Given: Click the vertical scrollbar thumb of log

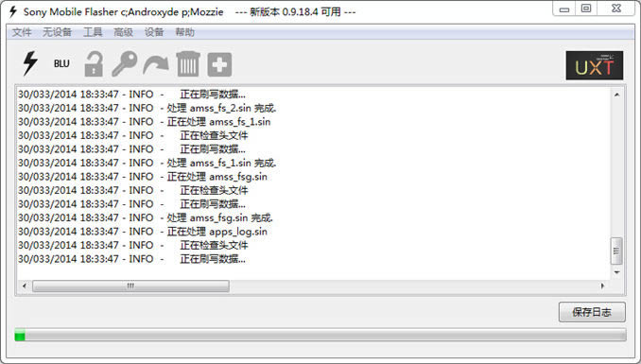Looking at the screenshot, I should [x=616, y=251].
